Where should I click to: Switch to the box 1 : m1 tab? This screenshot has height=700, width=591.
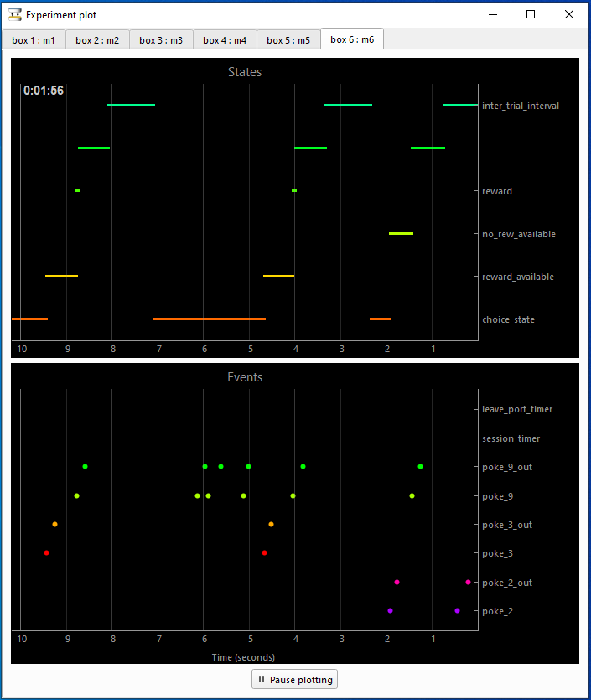tap(34, 40)
